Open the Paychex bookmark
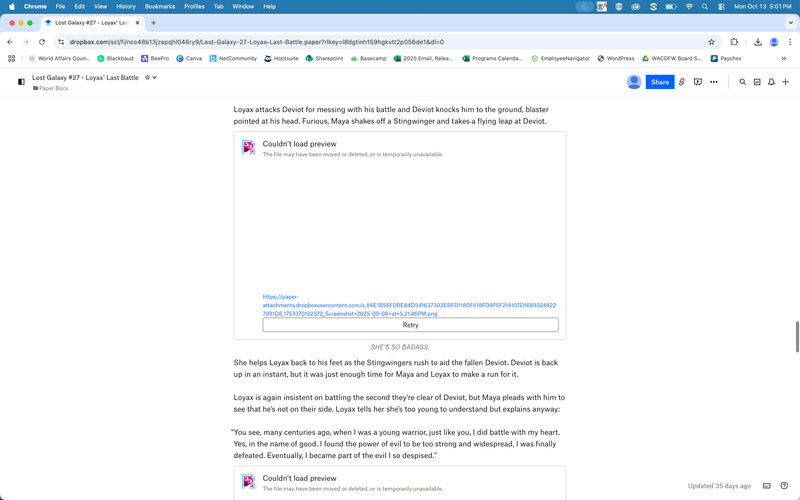 (726, 58)
